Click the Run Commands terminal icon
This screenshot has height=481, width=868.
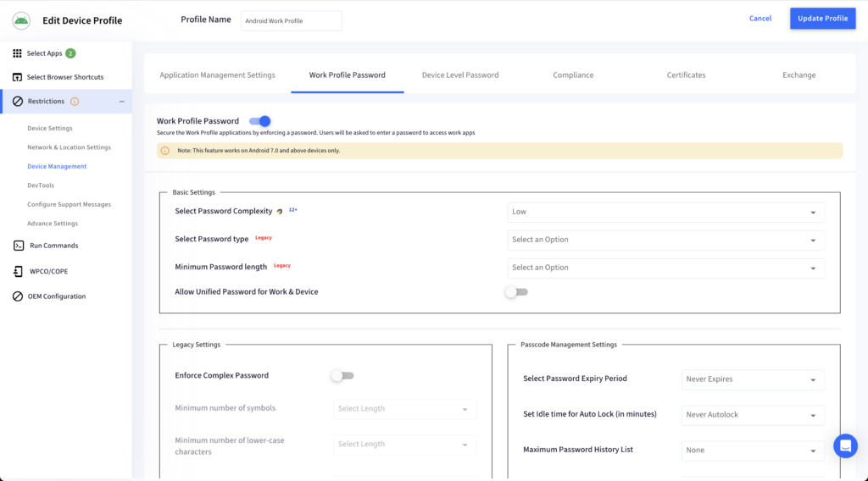coord(19,246)
